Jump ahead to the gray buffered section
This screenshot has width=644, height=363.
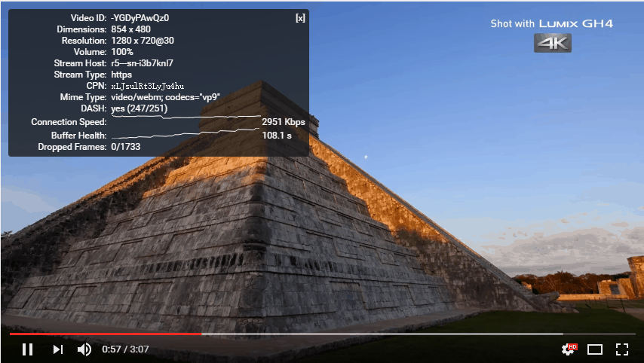coord(377,333)
